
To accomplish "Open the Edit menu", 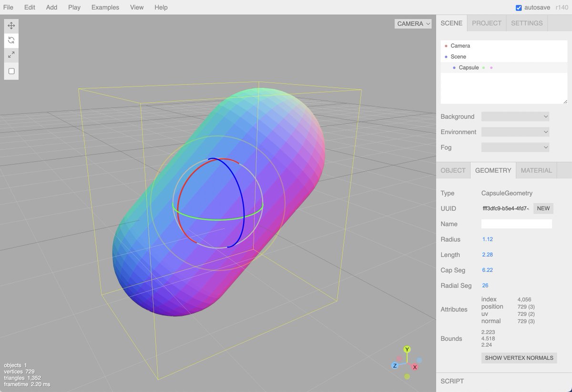I will coord(30,7).
